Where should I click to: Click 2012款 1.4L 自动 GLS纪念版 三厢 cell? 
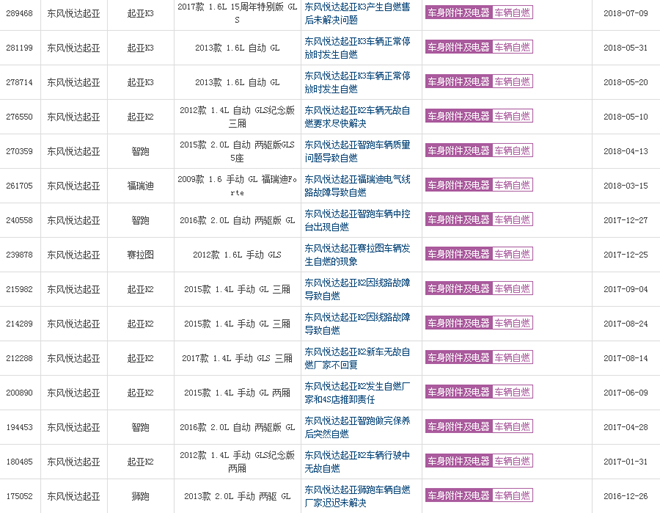pos(237,117)
